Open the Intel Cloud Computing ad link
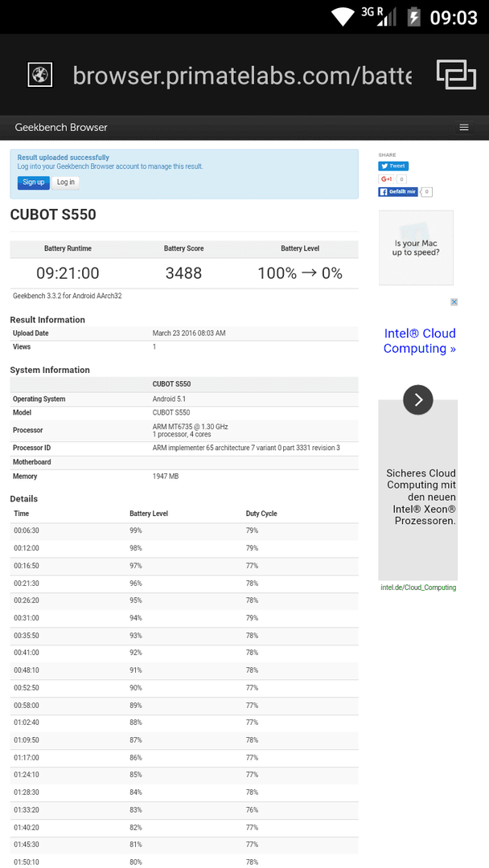Screen dimensions: 489x868 point(419,341)
